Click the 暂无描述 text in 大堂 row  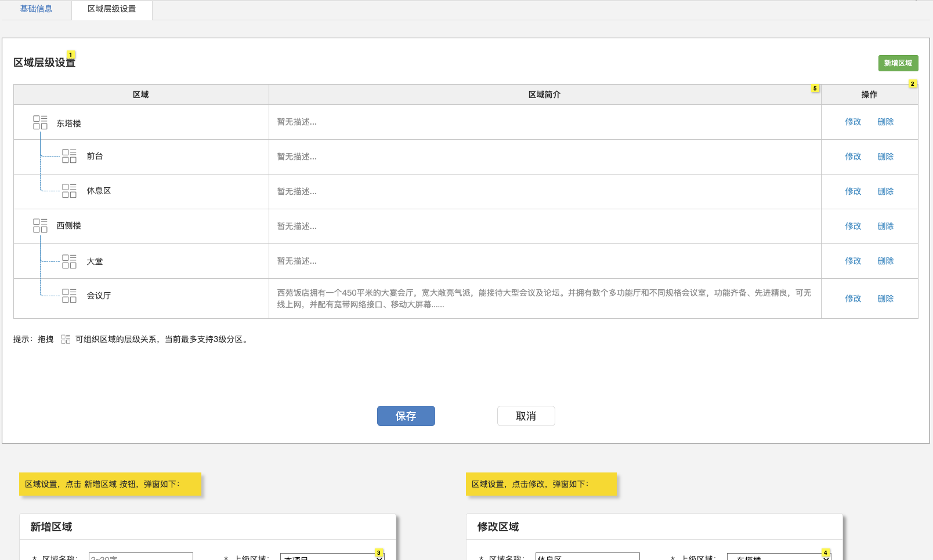pyautogui.click(x=297, y=261)
